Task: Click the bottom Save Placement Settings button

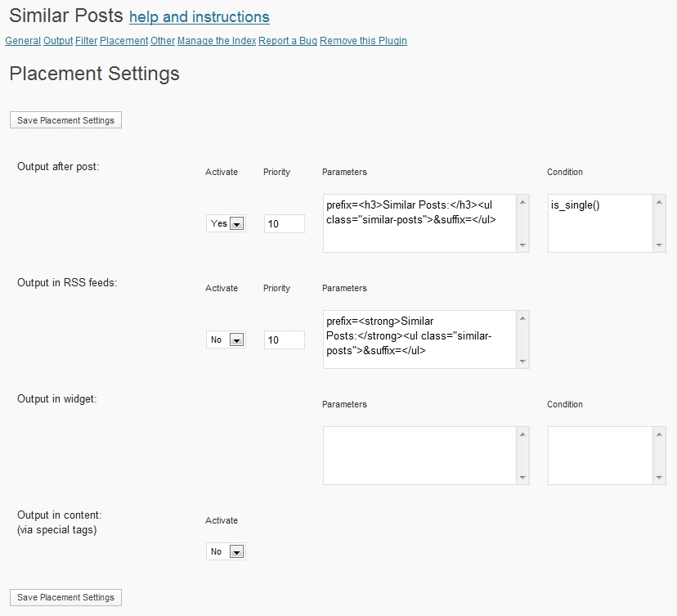Action: pyautogui.click(x=65, y=597)
